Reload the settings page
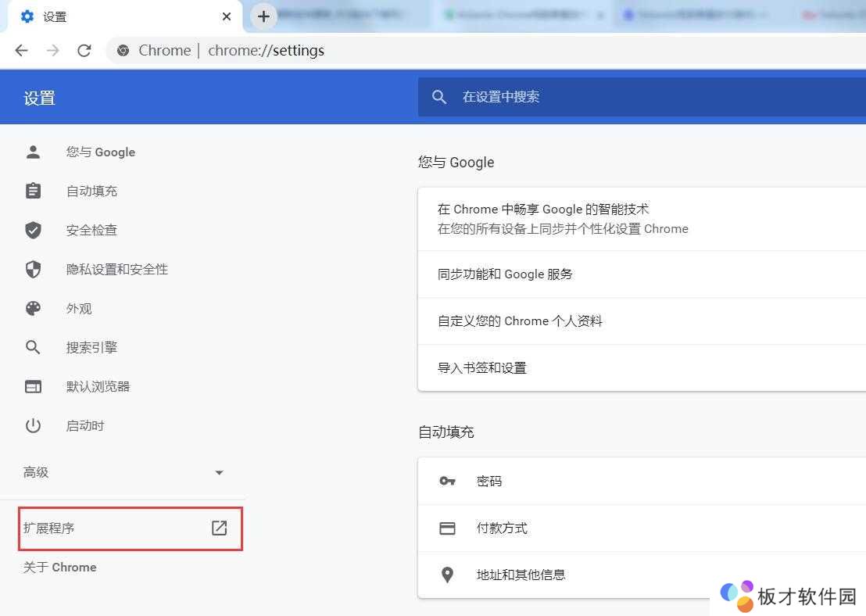 [84, 51]
